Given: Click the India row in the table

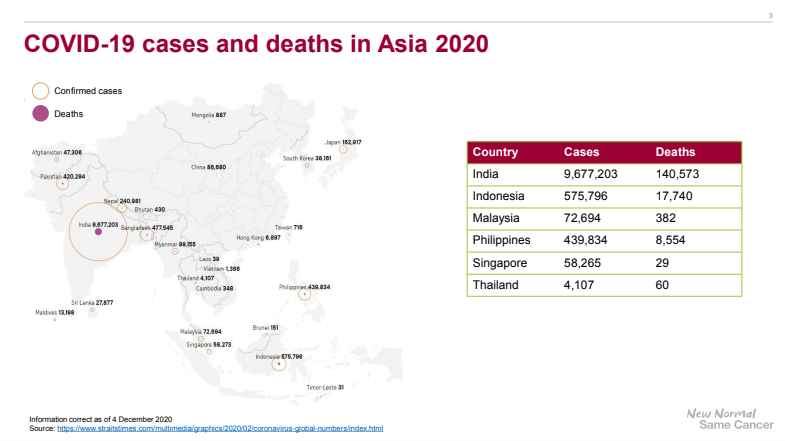Looking at the screenshot, I should coord(604,174).
